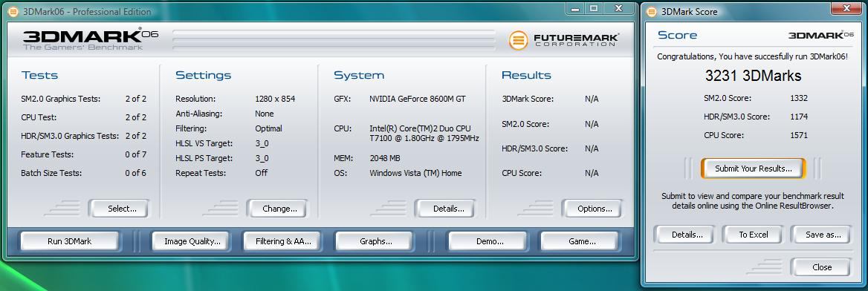Click the 3231 3DMarks score heading
868x291 pixels.
[753, 76]
